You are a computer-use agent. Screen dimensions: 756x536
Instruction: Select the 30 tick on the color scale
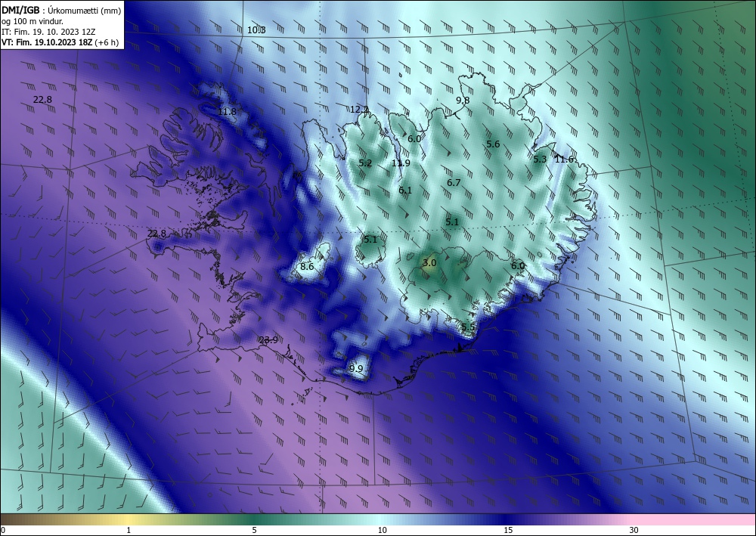634,531
